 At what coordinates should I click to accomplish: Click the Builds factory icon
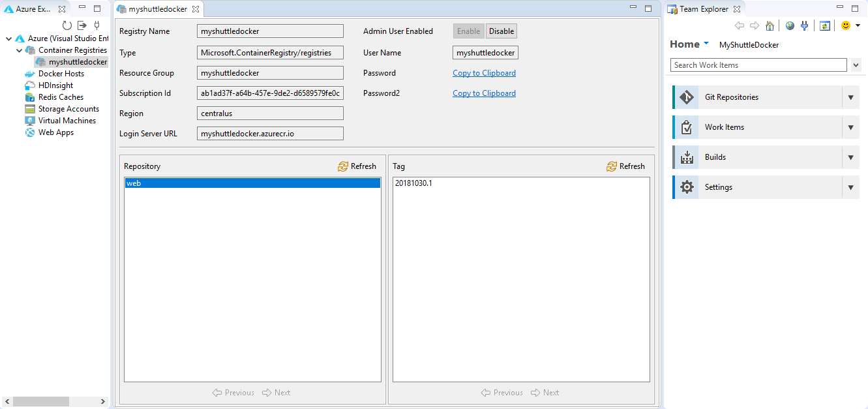tap(687, 157)
